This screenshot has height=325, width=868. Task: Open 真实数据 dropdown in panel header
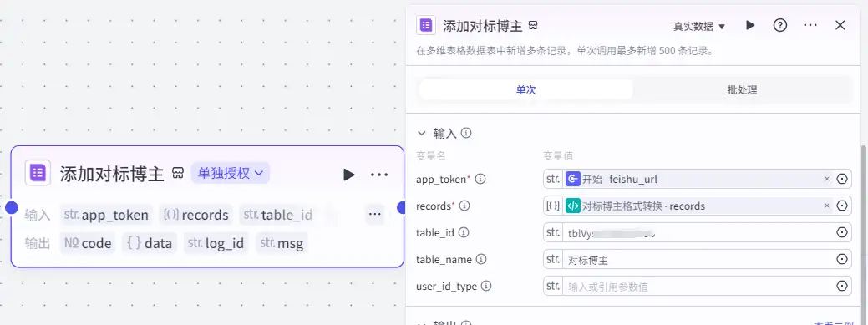pos(699,26)
